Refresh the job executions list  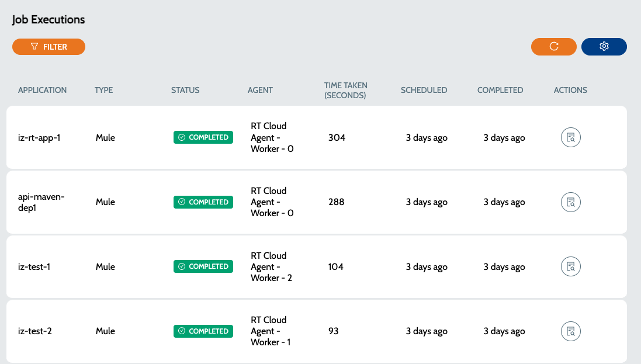tap(553, 47)
